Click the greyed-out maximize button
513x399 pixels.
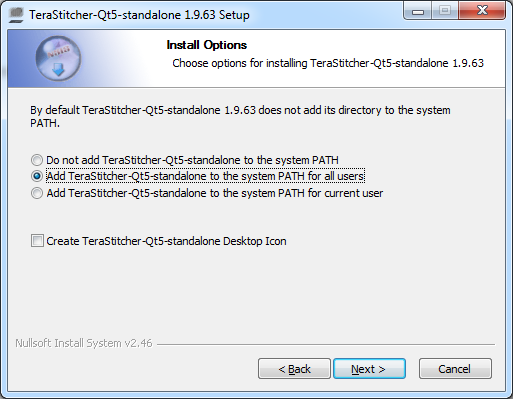coord(445,11)
